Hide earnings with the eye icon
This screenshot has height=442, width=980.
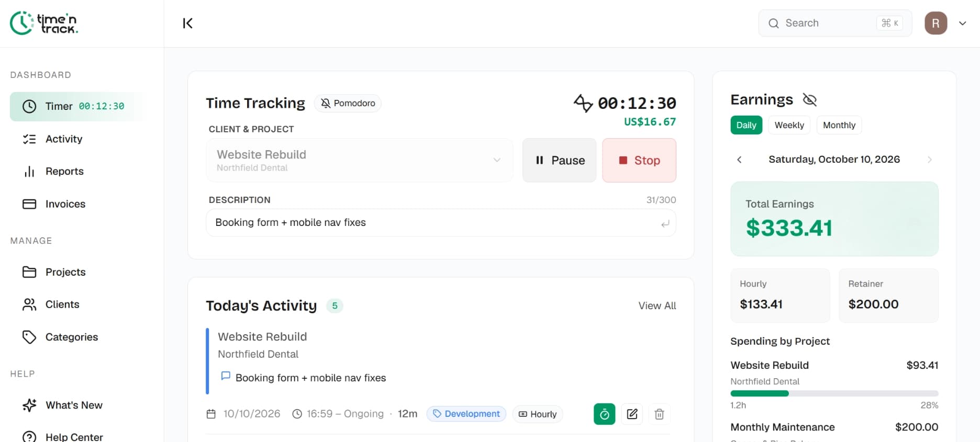coord(809,99)
